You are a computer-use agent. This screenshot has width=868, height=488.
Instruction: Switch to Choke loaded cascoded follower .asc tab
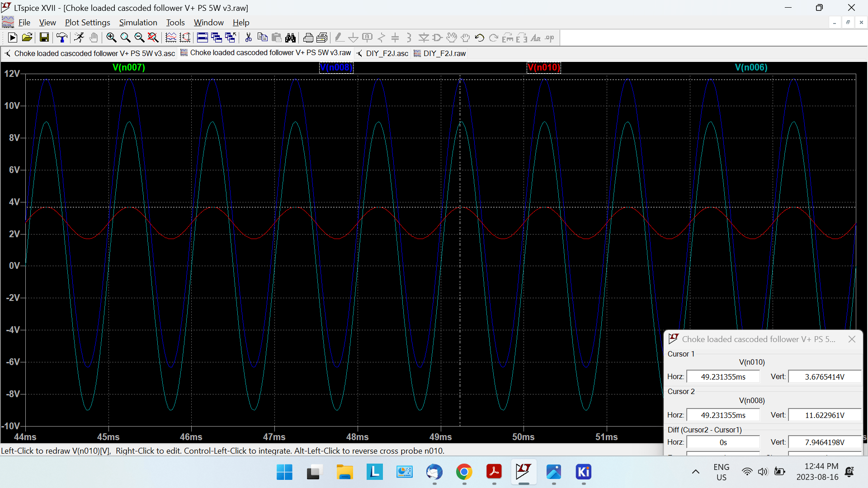pyautogui.click(x=90, y=53)
